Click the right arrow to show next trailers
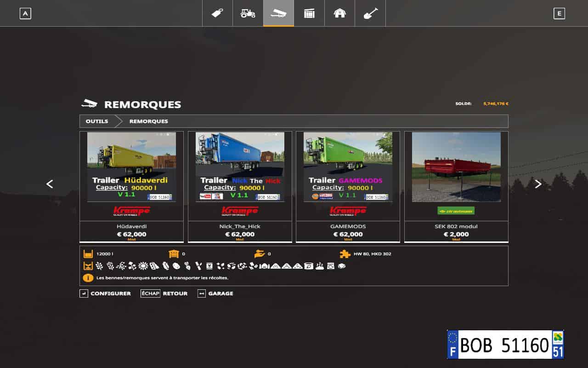The image size is (588, 368). point(538,184)
